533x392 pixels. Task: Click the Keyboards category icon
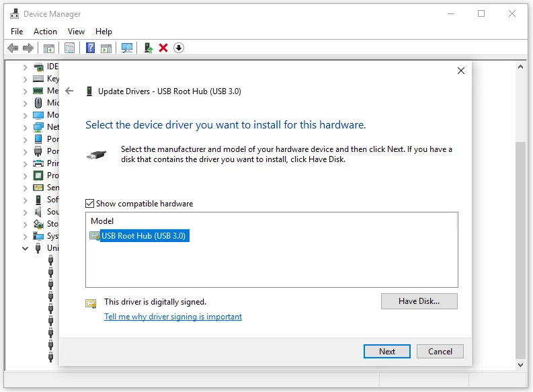click(38, 79)
